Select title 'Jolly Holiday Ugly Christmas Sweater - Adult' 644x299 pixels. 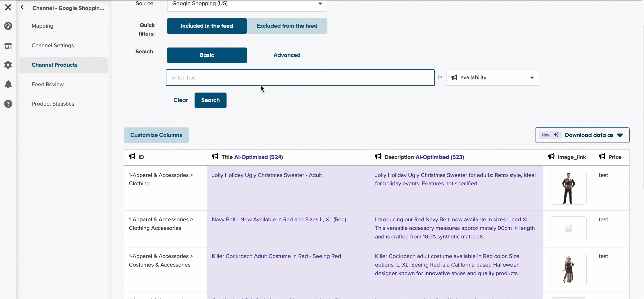[267, 175]
